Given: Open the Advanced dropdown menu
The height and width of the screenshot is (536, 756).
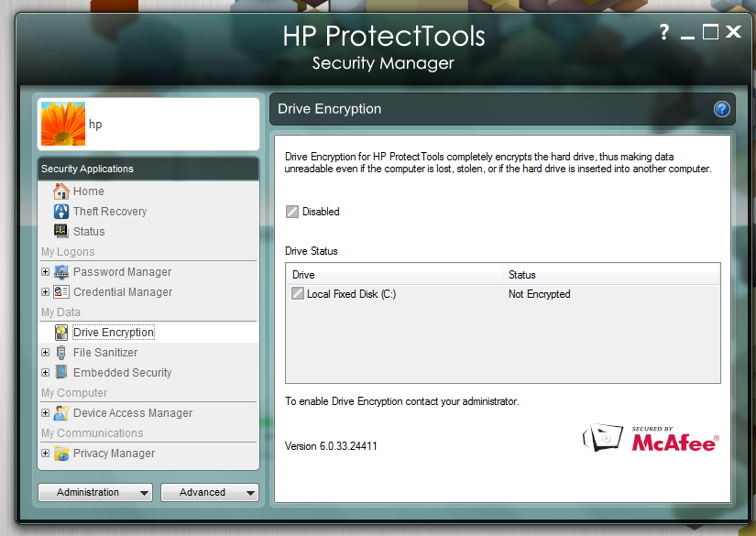Looking at the screenshot, I should pyautogui.click(x=210, y=492).
